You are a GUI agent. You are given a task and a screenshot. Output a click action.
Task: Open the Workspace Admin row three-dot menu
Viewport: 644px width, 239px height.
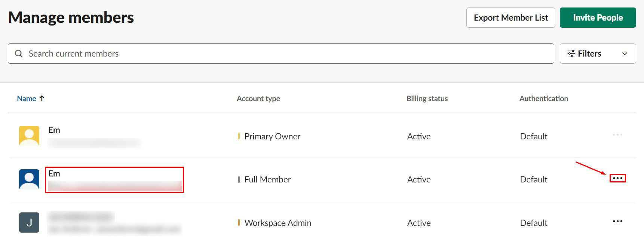tap(617, 221)
